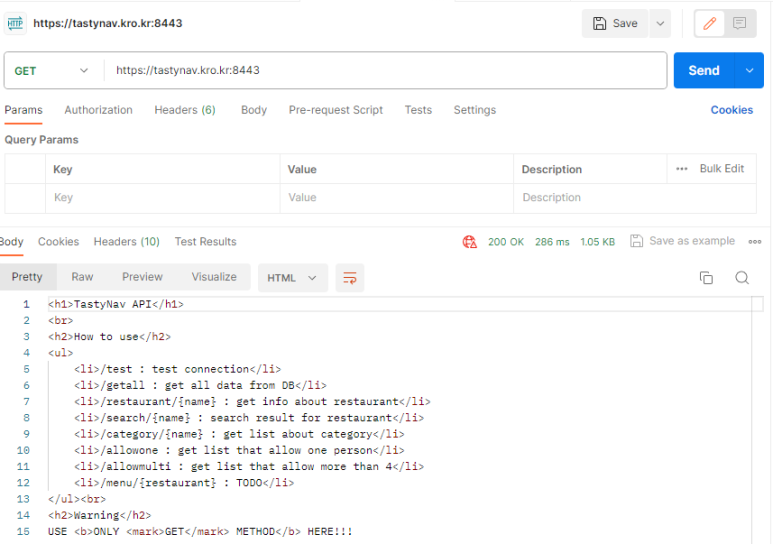The width and height of the screenshot is (773, 544).
Task: Click the /restaurant/{name} response line
Action: pyautogui.click(x=252, y=401)
